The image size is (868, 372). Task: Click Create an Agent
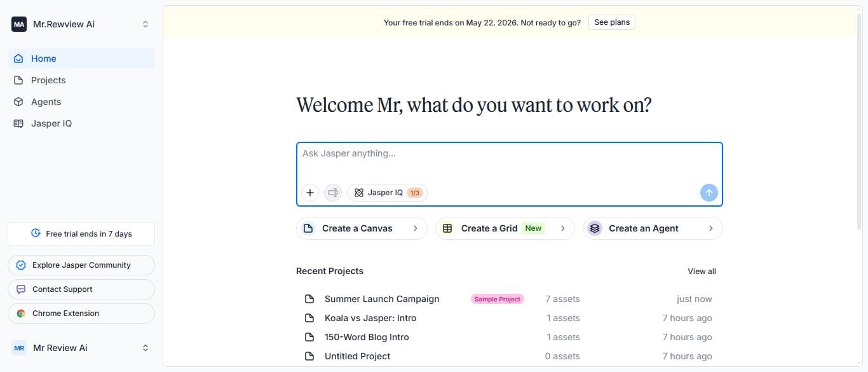tap(653, 228)
